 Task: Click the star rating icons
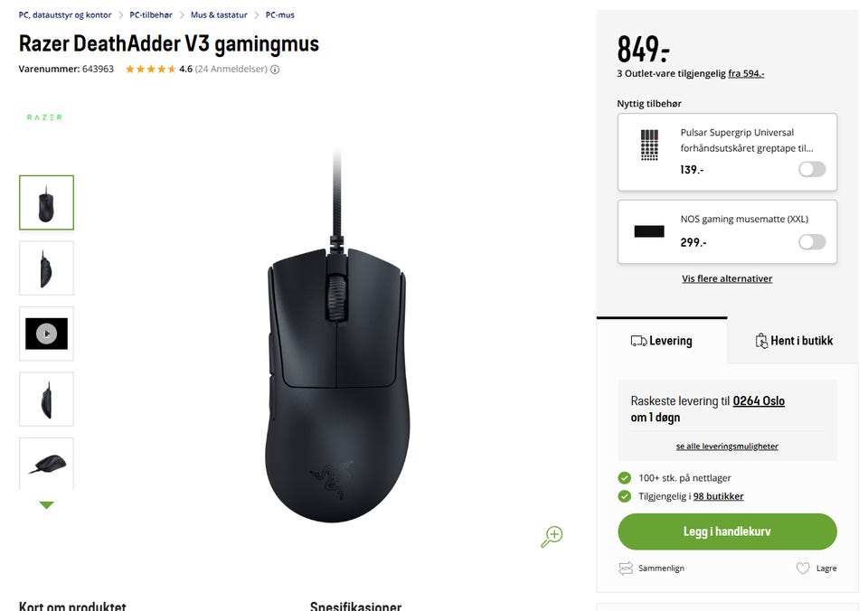(x=151, y=70)
